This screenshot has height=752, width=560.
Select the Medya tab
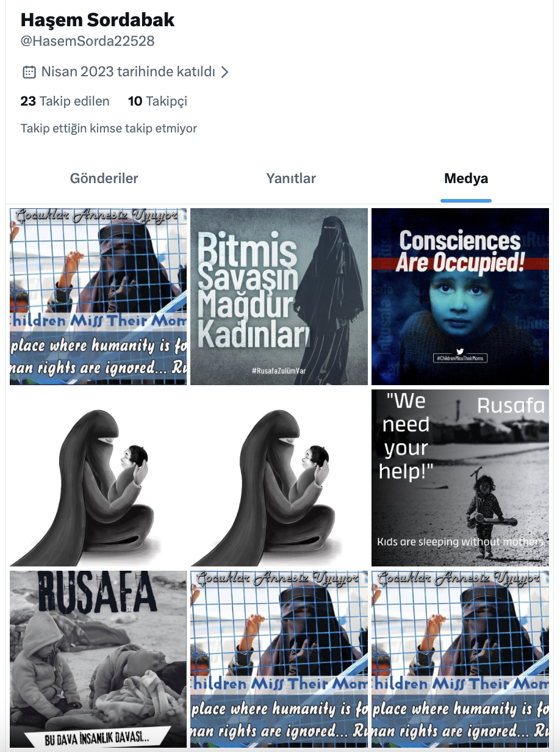click(x=466, y=179)
